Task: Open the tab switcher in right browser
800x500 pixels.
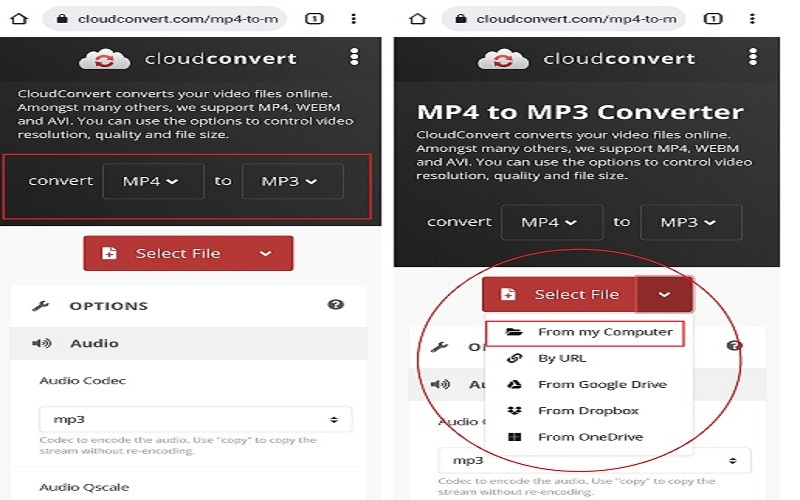Action: 713,19
